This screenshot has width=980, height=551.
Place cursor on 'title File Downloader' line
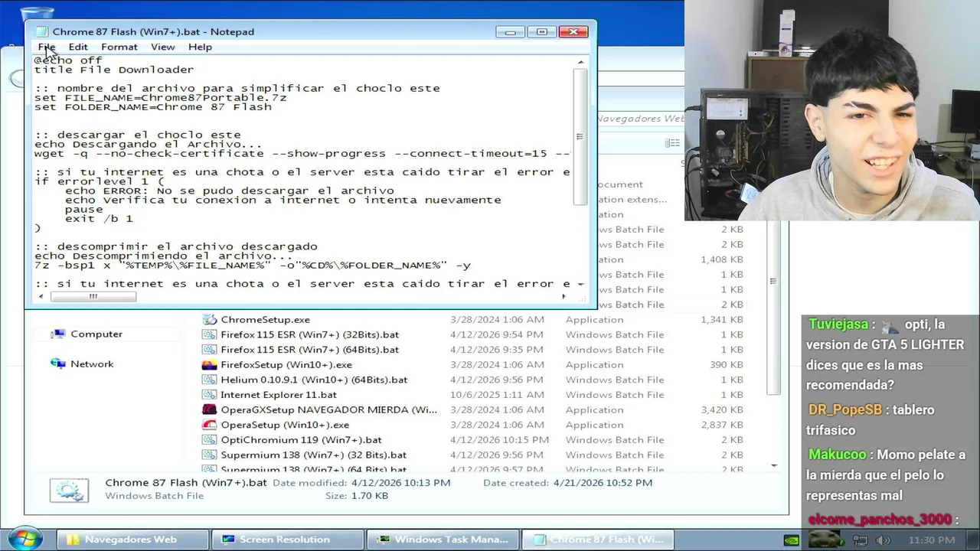(x=114, y=70)
